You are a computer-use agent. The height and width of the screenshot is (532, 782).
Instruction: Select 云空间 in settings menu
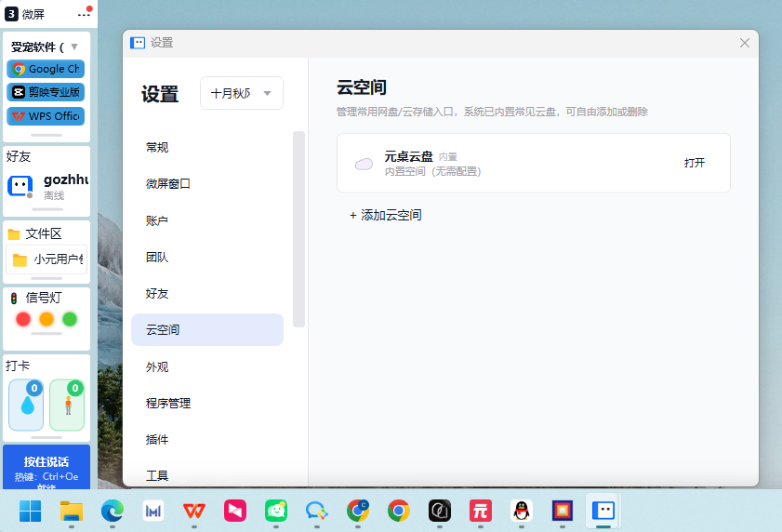click(x=207, y=330)
